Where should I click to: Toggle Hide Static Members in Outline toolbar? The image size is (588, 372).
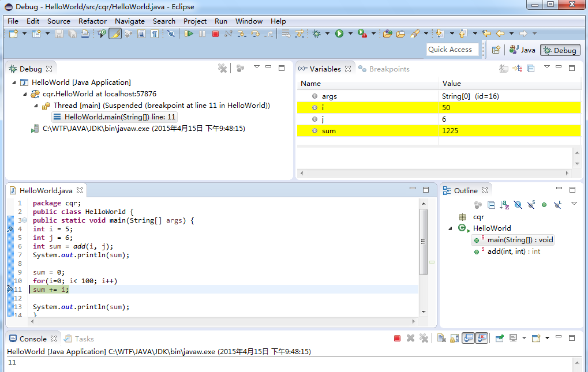[x=531, y=205]
